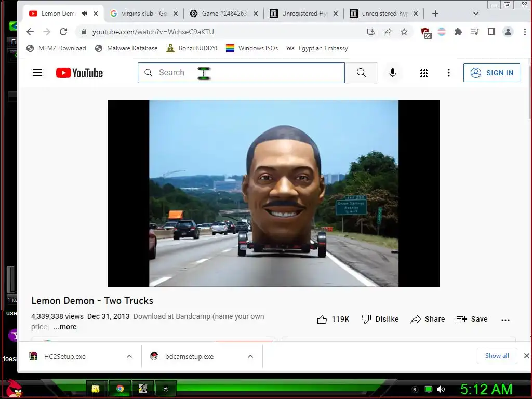The width and height of the screenshot is (532, 399).
Task: Click the padlock site info icon
Action: pos(84,32)
